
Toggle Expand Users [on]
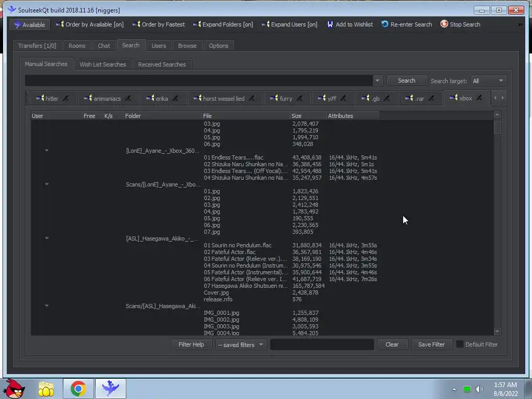pos(289,24)
